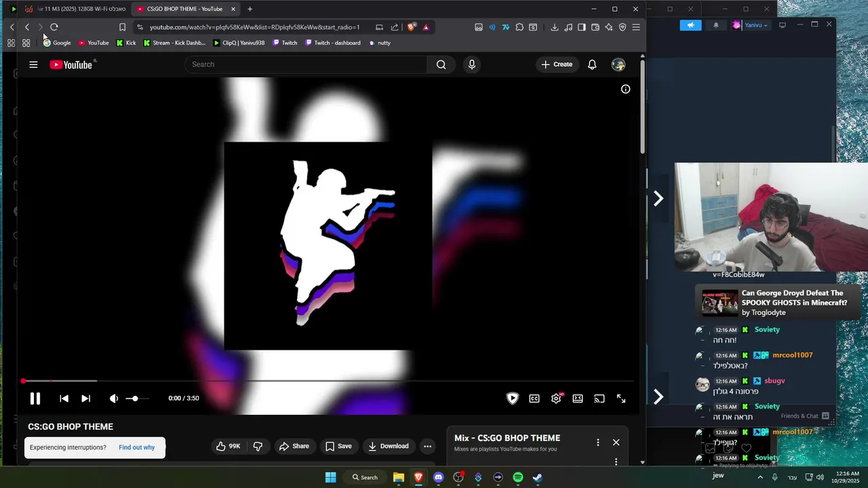Screen dimensions: 868x488
Task: Close the Mix playlist panel
Action: click(616, 442)
